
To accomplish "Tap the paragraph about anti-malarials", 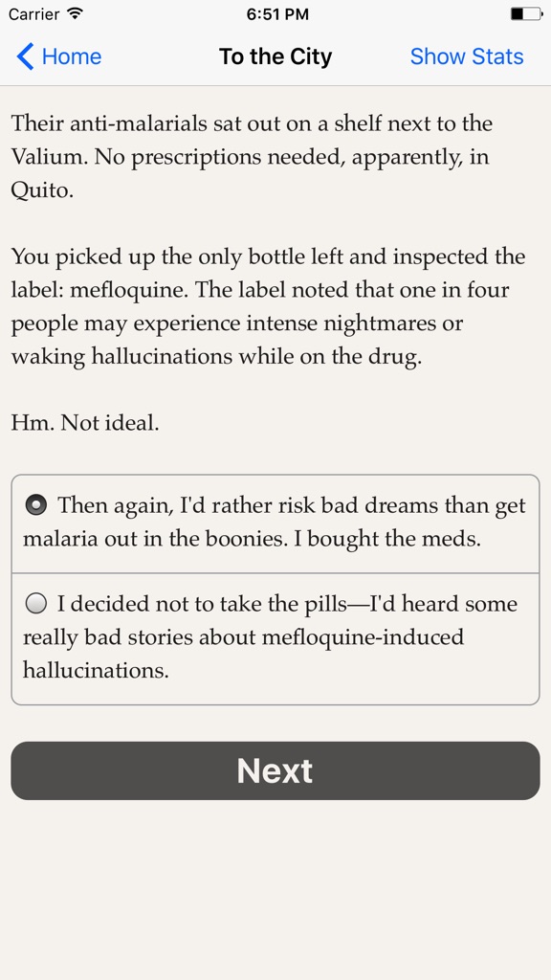I will click(252, 157).
